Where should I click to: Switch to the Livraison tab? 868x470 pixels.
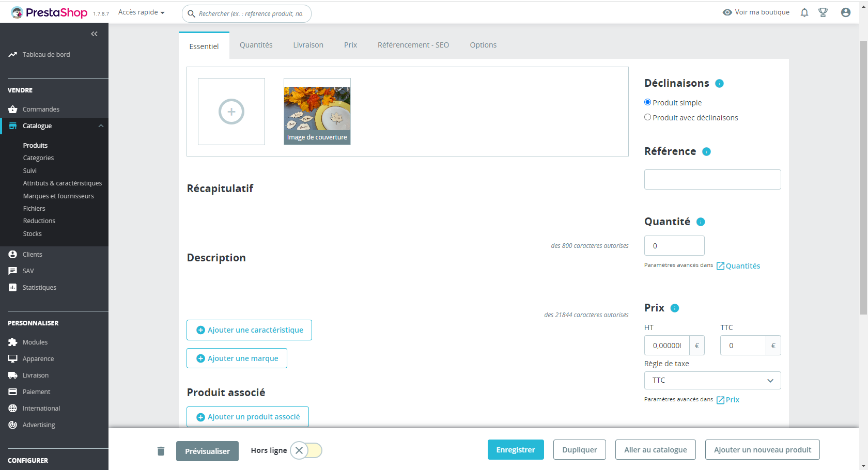point(308,45)
